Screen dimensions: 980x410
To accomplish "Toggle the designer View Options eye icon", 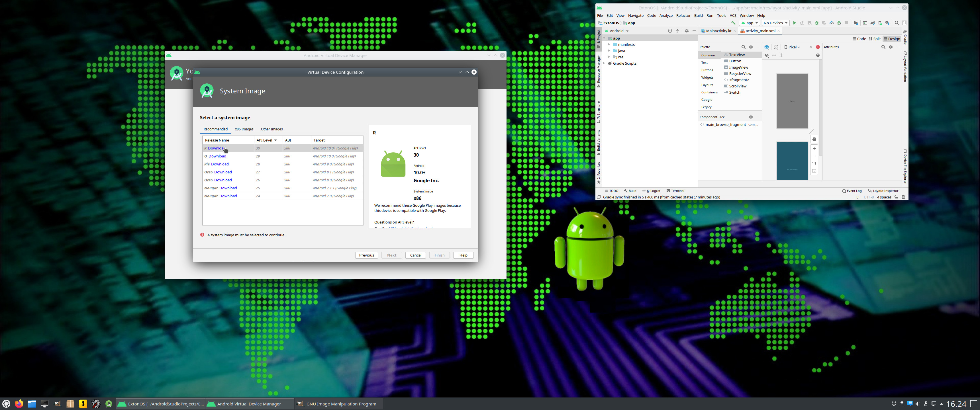I will (x=767, y=56).
